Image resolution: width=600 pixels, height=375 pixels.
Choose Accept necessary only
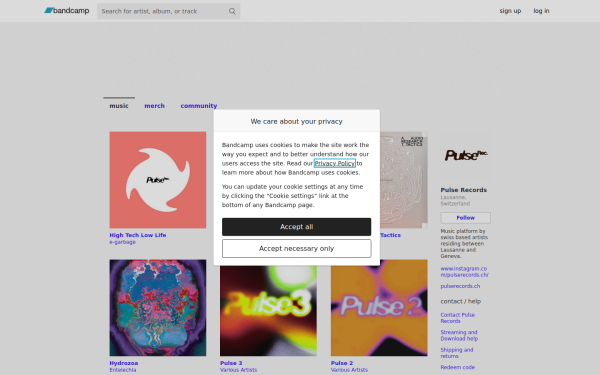pos(297,249)
